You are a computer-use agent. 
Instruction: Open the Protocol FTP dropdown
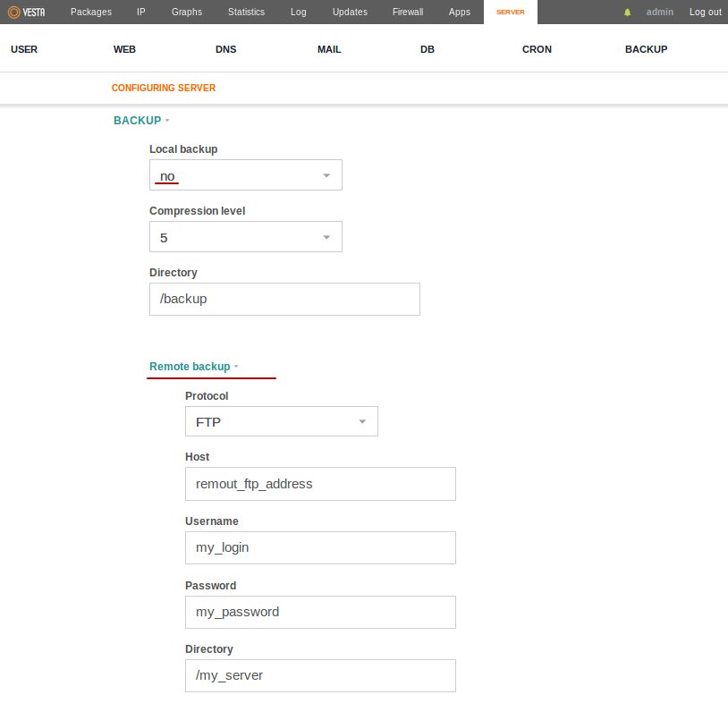coord(281,421)
